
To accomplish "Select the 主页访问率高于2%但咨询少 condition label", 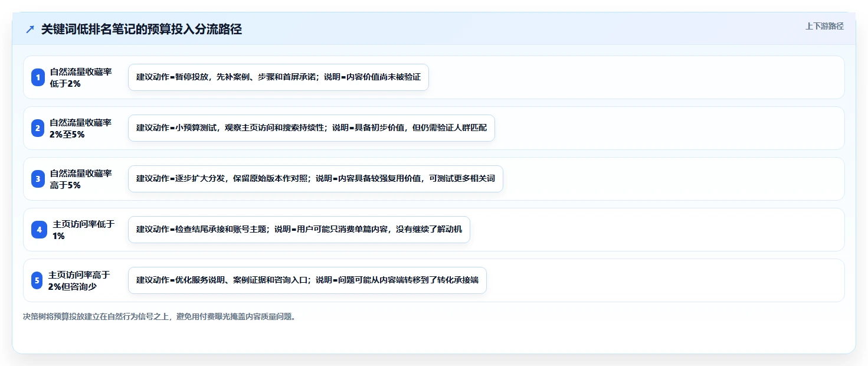I will pyautogui.click(x=80, y=280).
